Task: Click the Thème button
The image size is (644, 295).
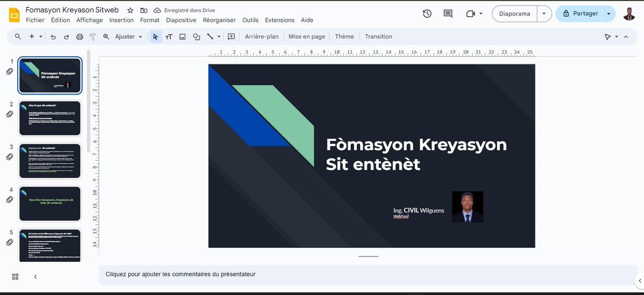Action: [x=345, y=36]
